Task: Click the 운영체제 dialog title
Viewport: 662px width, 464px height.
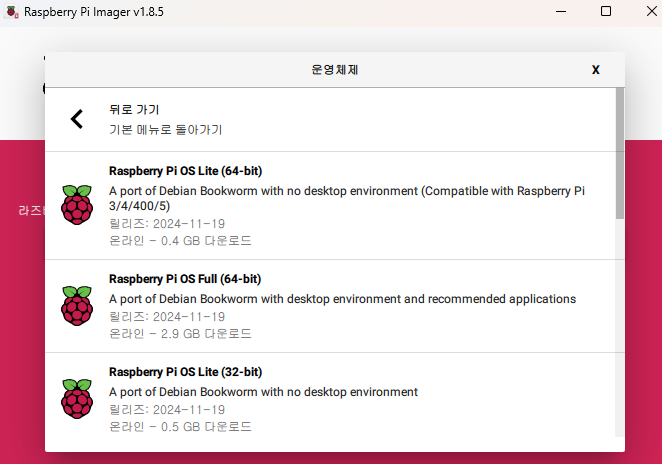Action: [334, 70]
